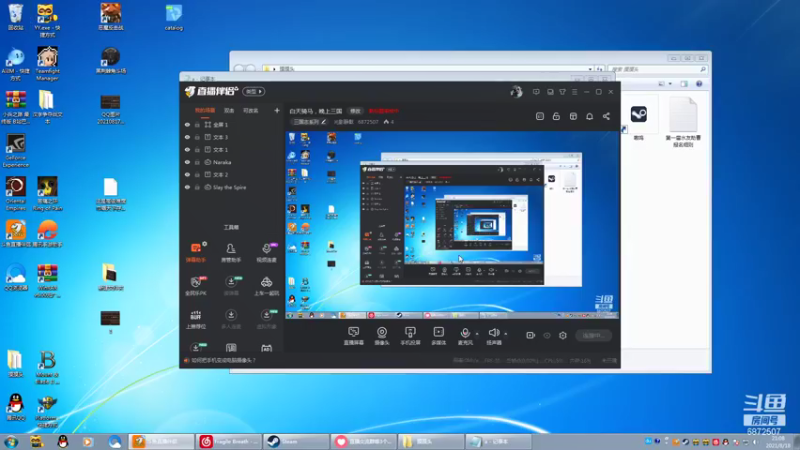800x450 pixels.
Task: Select the catalog desktop icon
Action: (173, 18)
